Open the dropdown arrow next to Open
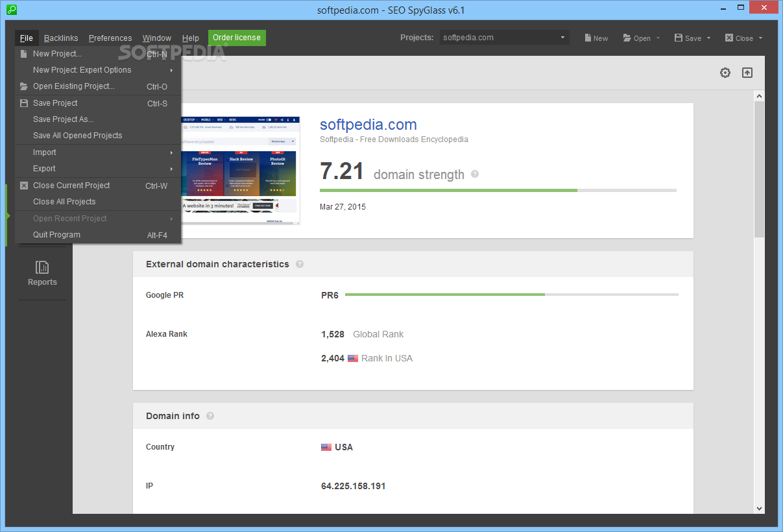This screenshot has height=532, width=783. pos(658,38)
